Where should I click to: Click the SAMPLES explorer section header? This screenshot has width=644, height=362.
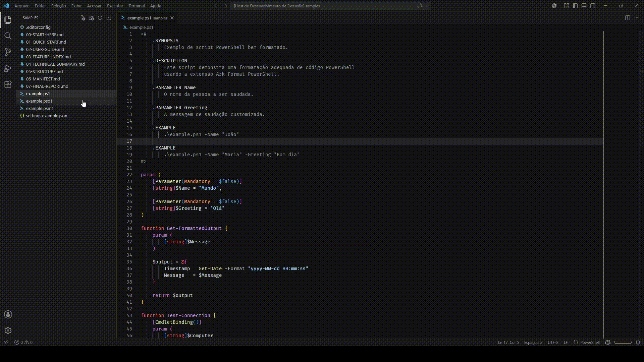click(x=31, y=18)
